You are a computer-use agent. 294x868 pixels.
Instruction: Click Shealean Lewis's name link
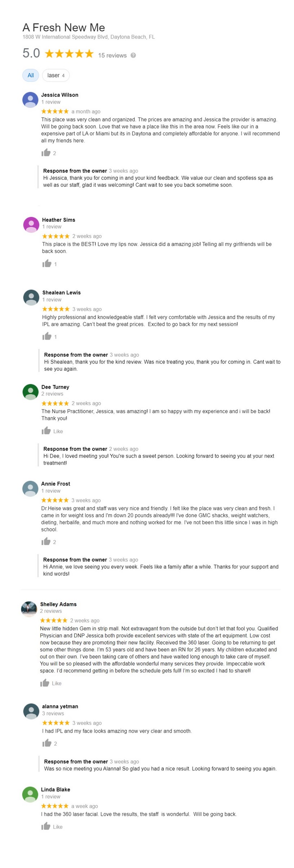[x=61, y=293]
